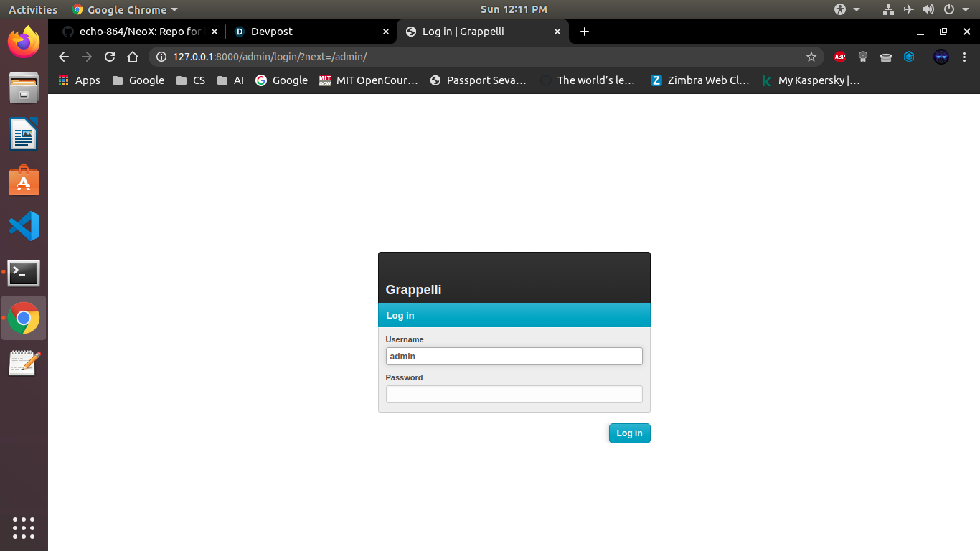Open the Google bookmarks folder
This screenshot has height=551, width=980.
(138, 80)
